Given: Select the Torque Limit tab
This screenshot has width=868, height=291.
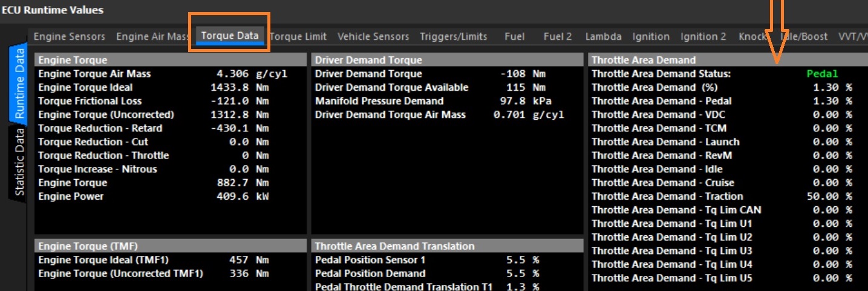Looking at the screenshot, I should point(299,36).
